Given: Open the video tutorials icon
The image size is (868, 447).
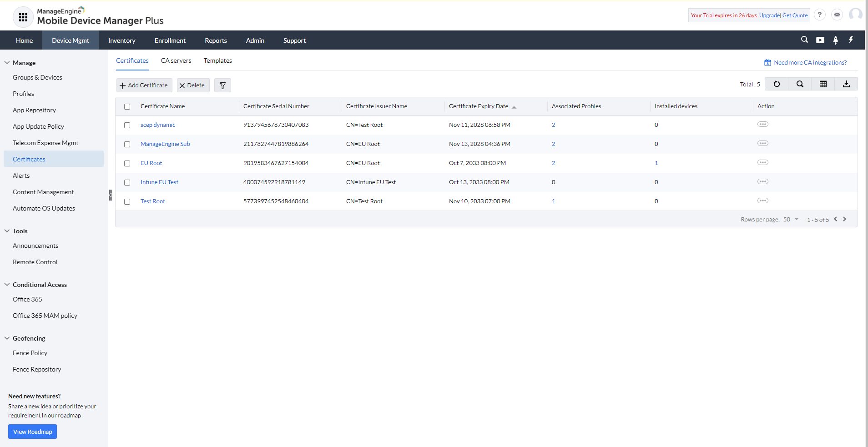Looking at the screenshot, I should 820,40.
